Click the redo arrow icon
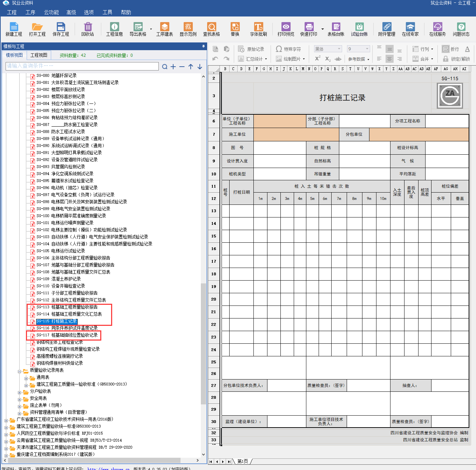This screenshot has height=470, width=476. [226, 59]
